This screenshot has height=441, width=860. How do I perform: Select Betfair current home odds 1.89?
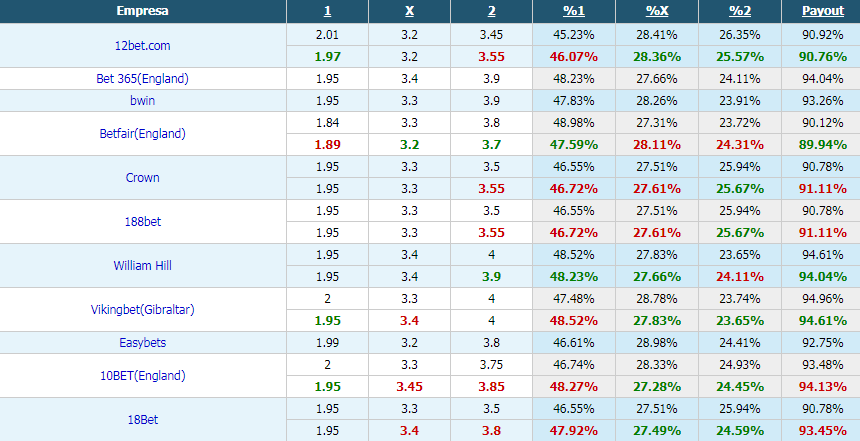pos(327,144)
